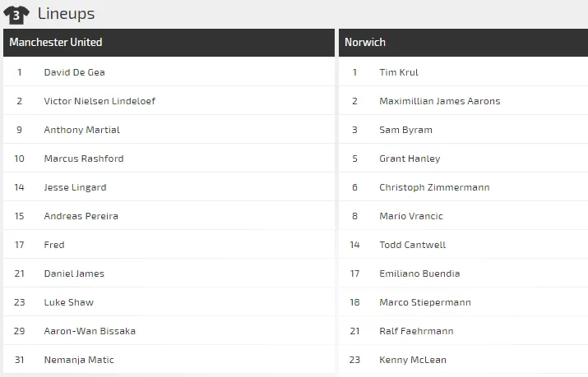The width and height of the screenshot is (588, 377).
Task: Open Aaron-Wan Bissaka's profile
Action: pos(90,331)
